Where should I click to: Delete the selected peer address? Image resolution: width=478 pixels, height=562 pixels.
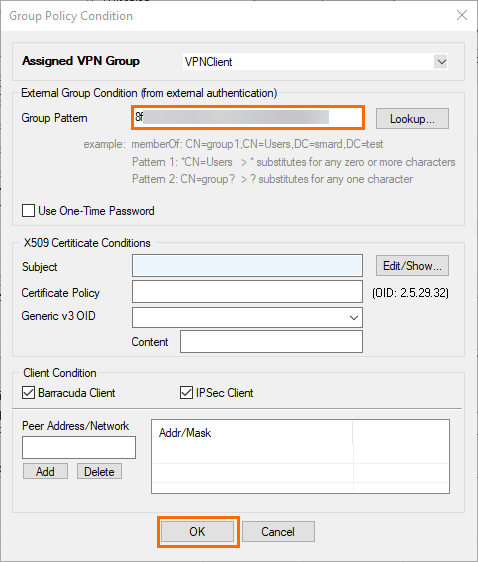click(99, 471)
